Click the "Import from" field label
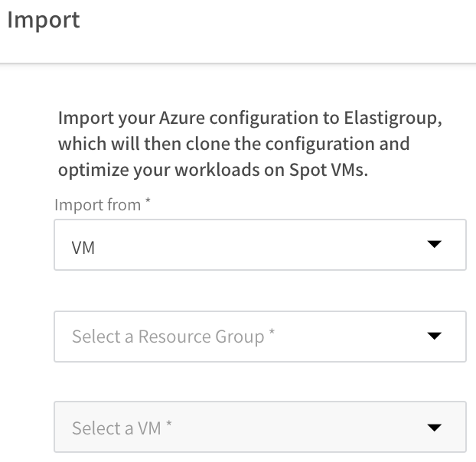The image size is (476, 462). 97,205
